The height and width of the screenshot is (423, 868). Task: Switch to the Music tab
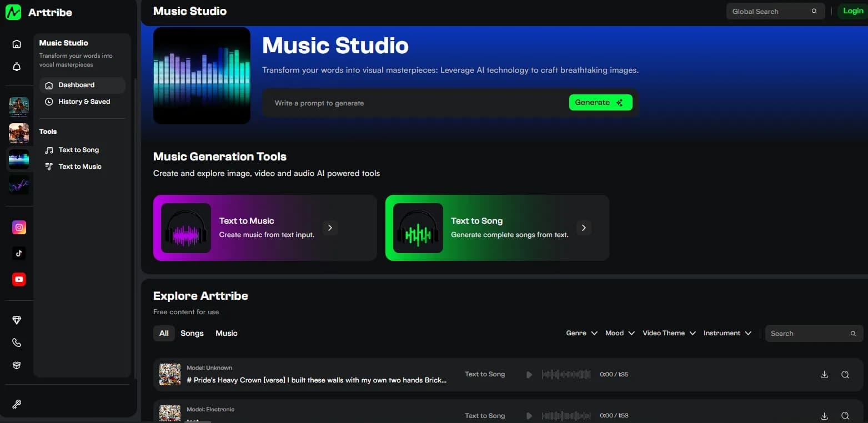point(227,333)
